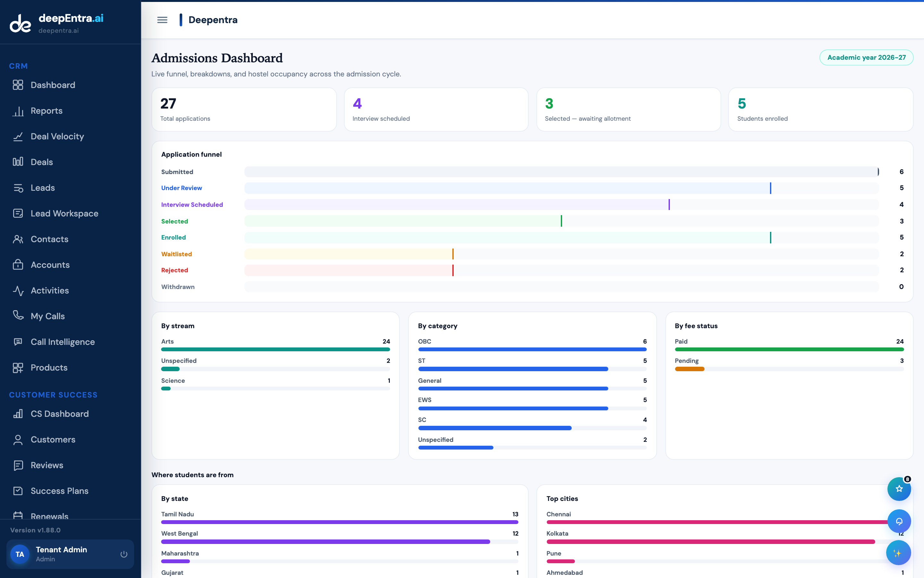Open Customers person icon
924x578 pixels.
(18, 440)
